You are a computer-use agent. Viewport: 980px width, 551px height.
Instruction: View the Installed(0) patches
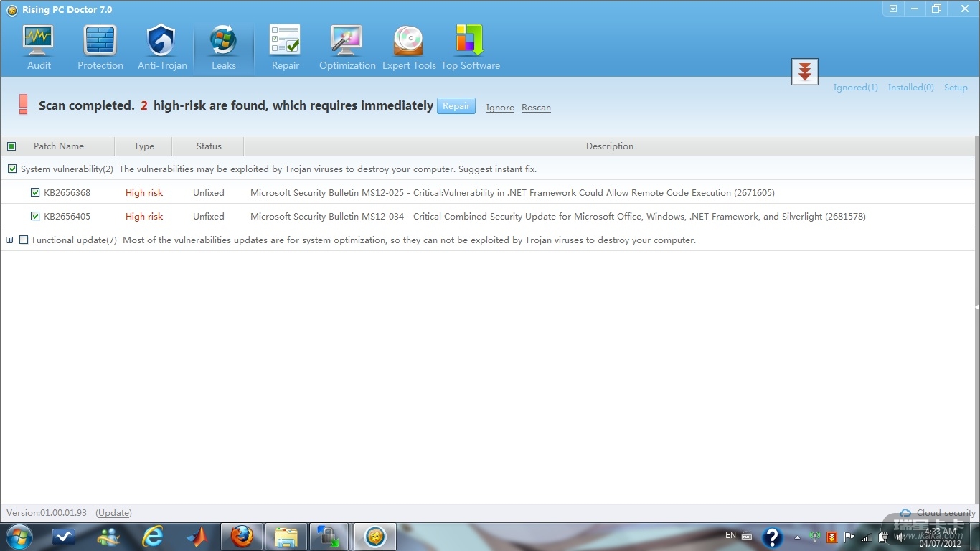(x=910, y=88)
